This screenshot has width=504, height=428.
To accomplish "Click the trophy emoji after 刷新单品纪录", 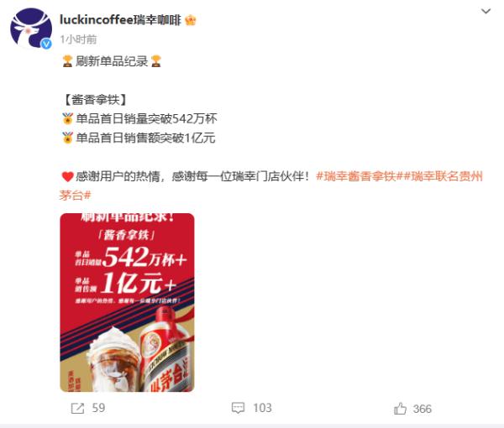I will tap(156, 61).
